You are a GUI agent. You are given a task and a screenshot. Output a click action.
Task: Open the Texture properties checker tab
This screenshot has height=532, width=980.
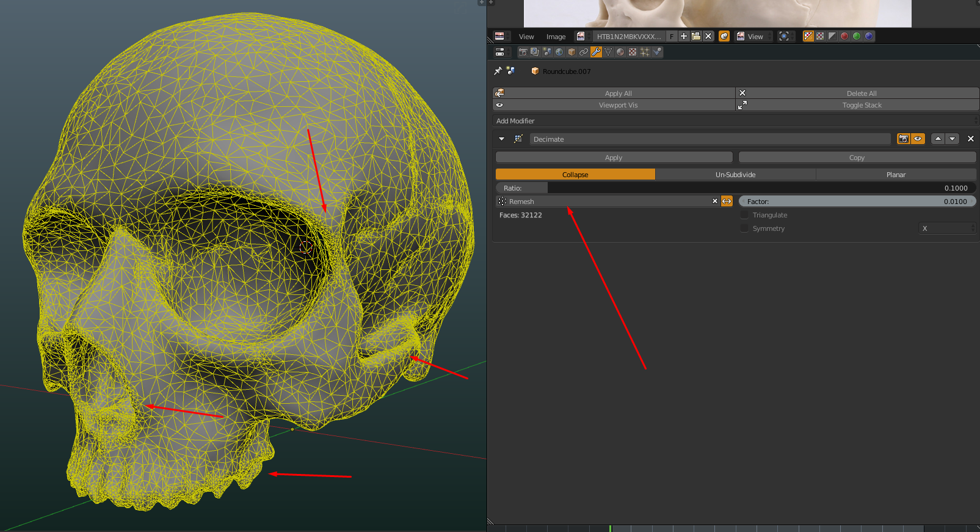pyautogui.click(x=633, y=52)
